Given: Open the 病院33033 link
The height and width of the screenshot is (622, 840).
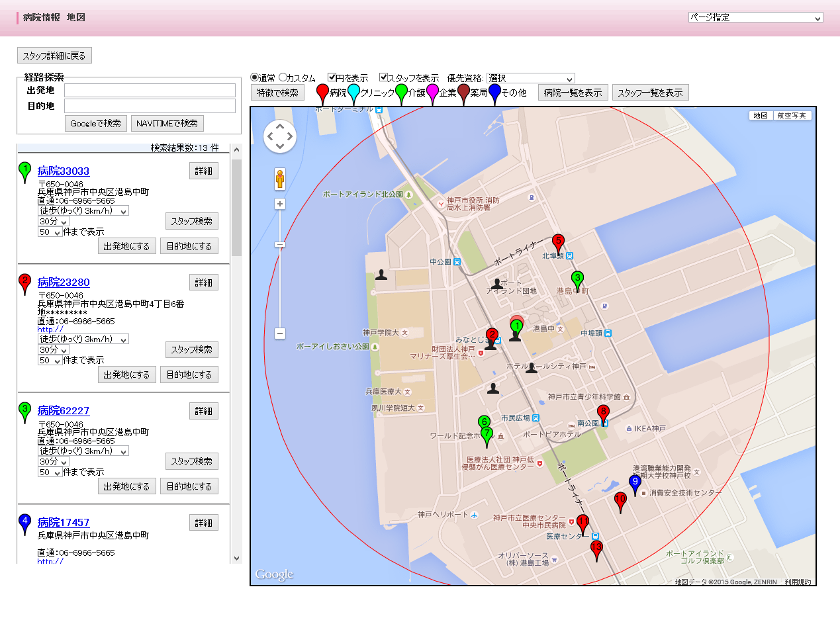Looking at the screenshot, I should click(x=64, y=171).
